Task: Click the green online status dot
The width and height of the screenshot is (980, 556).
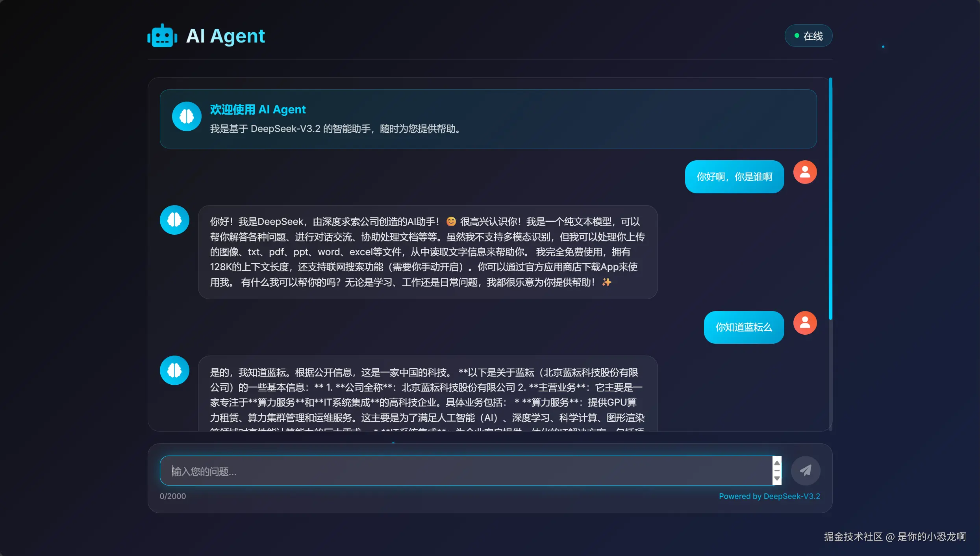Action: coord(797,36)
